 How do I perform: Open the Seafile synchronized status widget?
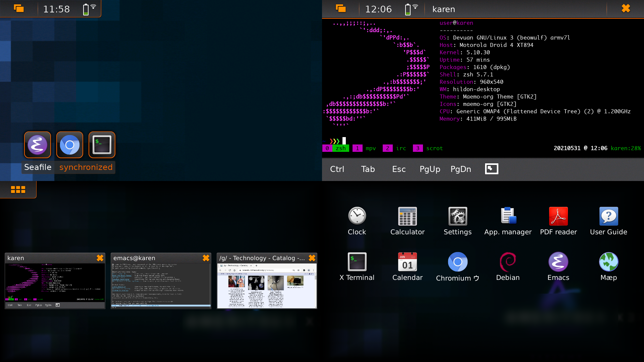[x=68, y=167]
